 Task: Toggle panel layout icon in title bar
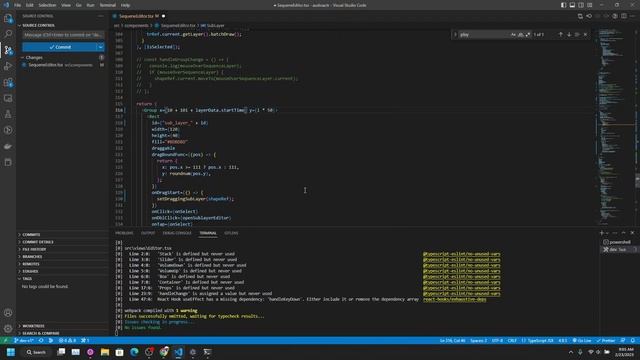[x=572, y=5]
